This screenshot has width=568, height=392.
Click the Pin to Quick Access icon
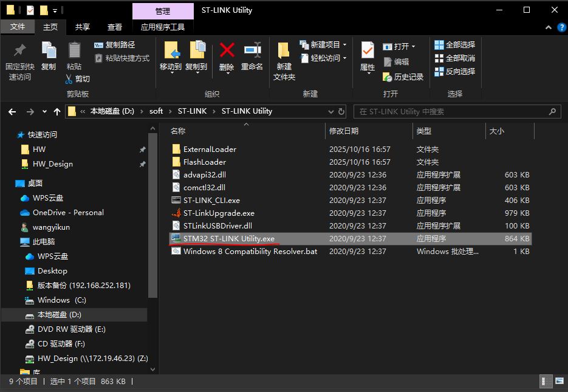click(19, 50)
